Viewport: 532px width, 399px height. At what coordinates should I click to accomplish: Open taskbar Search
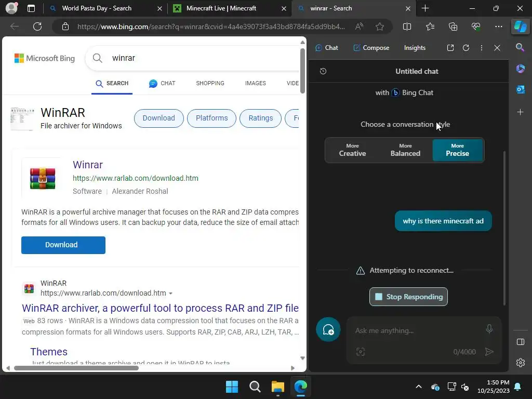point(255,387)
